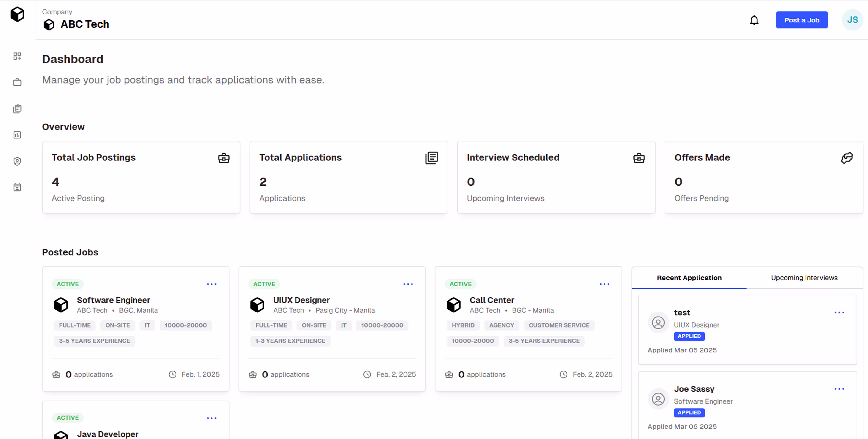Open the Call Center job title

click(492, 300)
